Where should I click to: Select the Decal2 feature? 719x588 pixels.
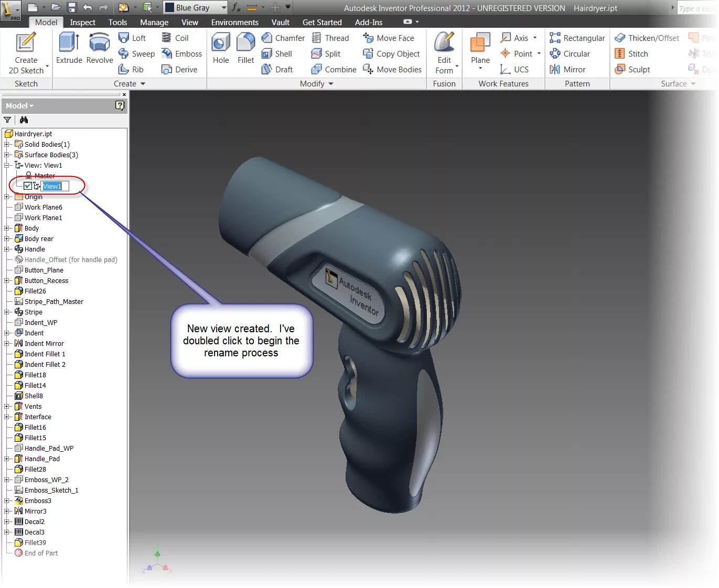[x=35, y=521]
